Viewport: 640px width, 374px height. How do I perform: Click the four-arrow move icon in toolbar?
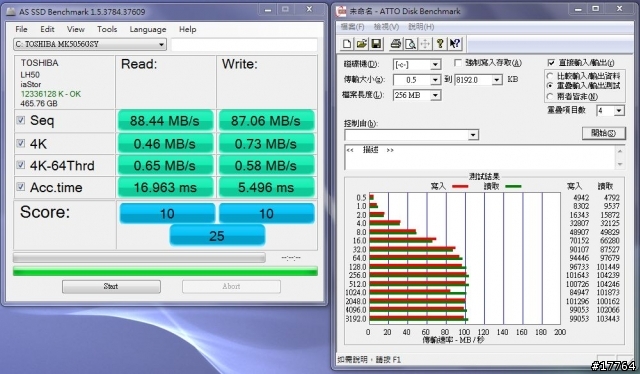(425, 44)
